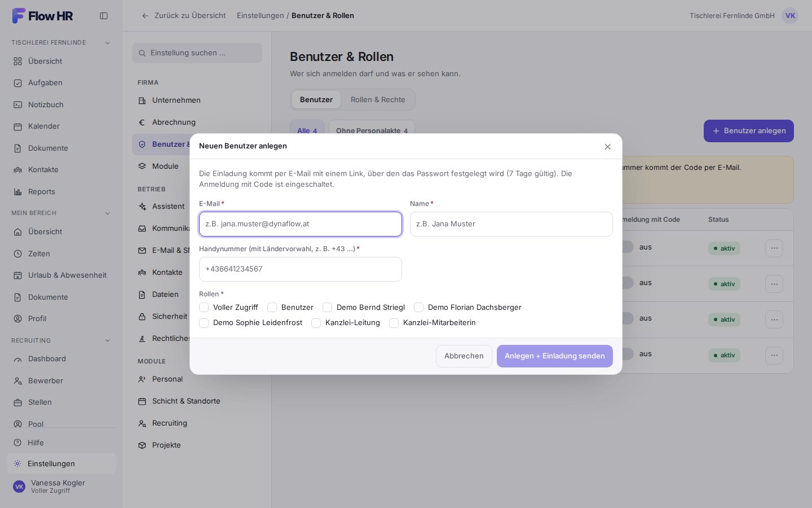Open the Profil user icon
This screenshot has width=812, height=508.
(x=17, y=319)
